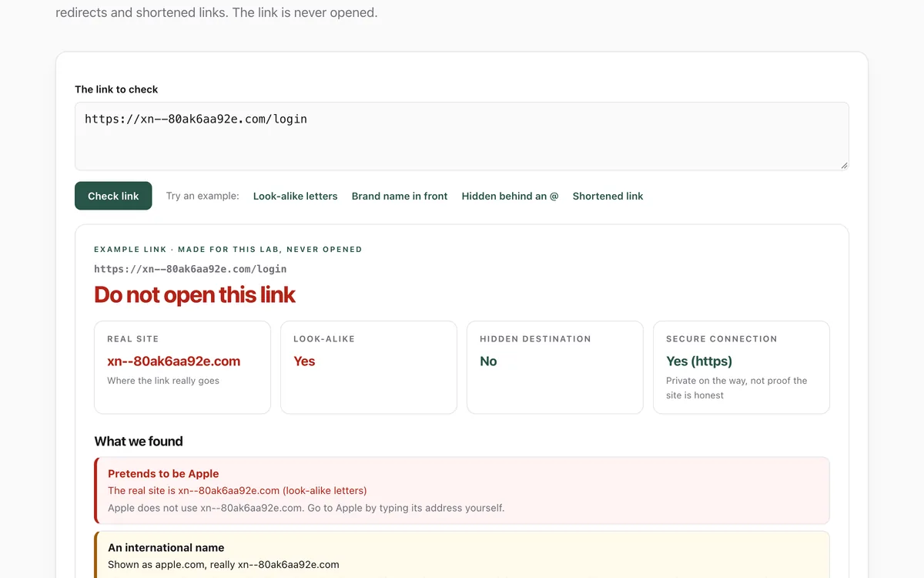924x578 pixels.
Task: Try the Shortened link example
Action: [608, 196]
